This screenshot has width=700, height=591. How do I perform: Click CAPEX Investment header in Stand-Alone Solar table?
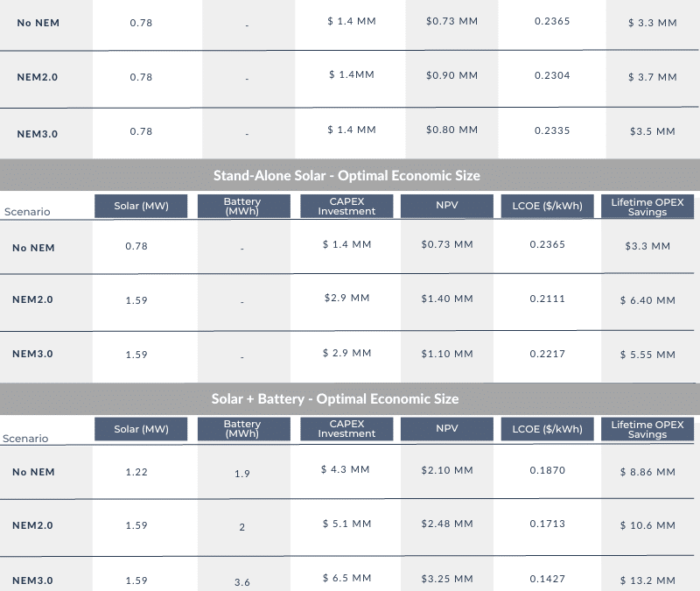346,207
